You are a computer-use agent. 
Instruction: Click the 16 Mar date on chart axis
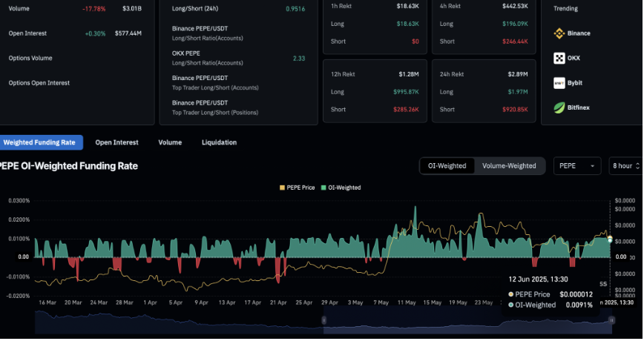[x=47, y=302]
